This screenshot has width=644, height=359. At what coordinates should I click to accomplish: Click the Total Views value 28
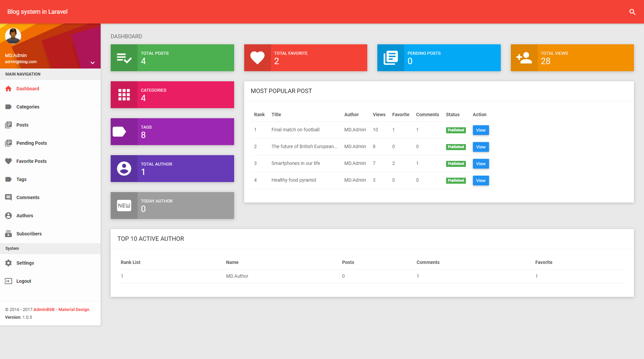click(545, 61)
